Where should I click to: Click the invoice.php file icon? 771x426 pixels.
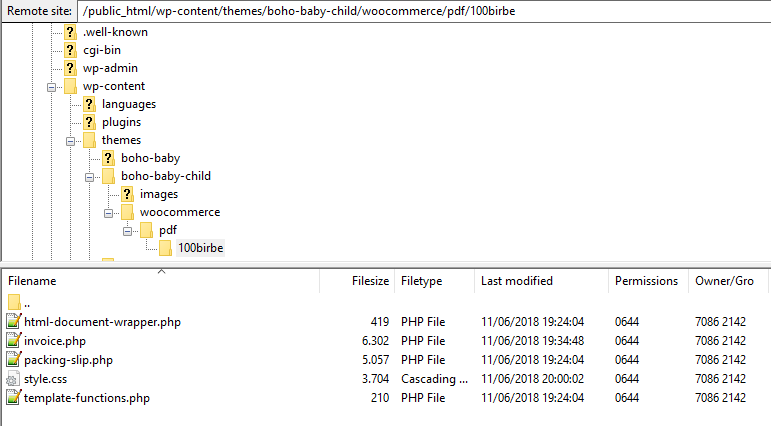point(14,340)
